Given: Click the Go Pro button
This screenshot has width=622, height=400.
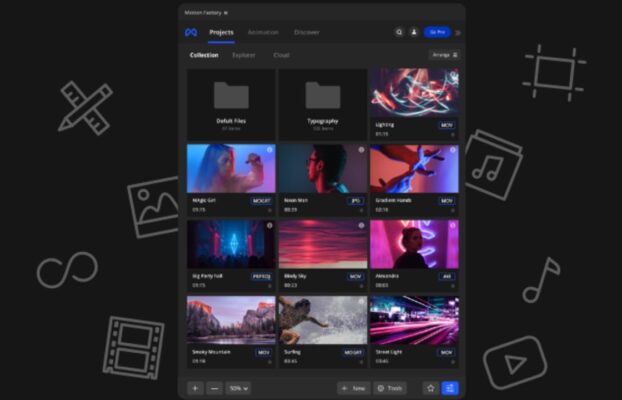Looking at the screenshot, I should (437, 32).
